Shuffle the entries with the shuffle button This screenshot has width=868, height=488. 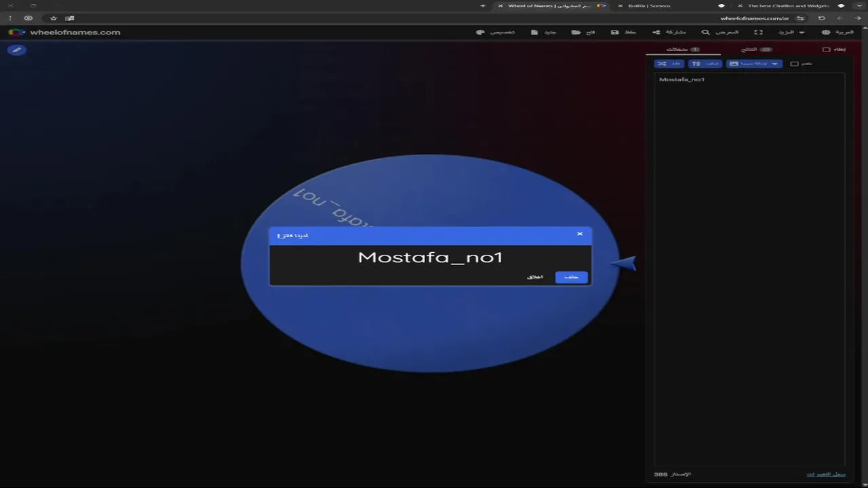tap(669, 64)
